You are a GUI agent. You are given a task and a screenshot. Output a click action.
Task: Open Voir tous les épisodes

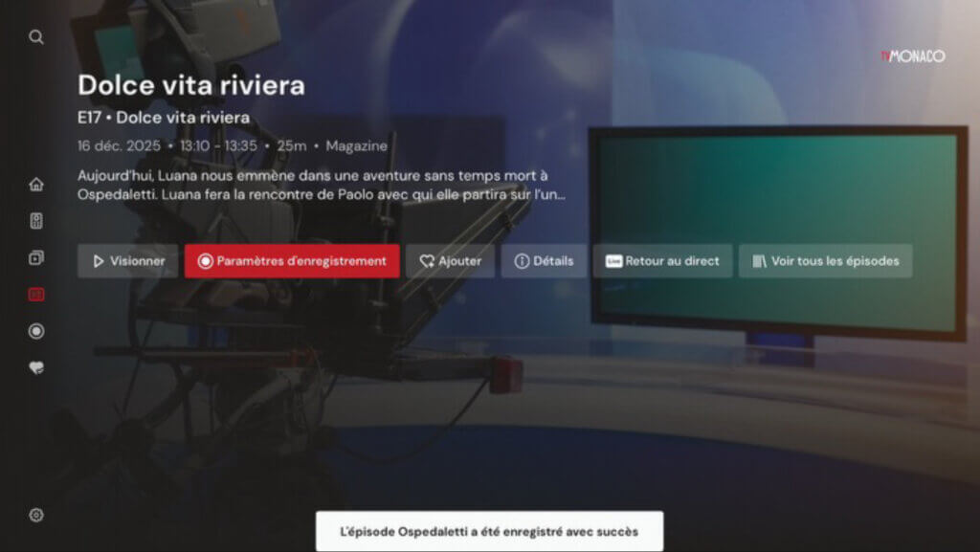[x=825, y=261]
